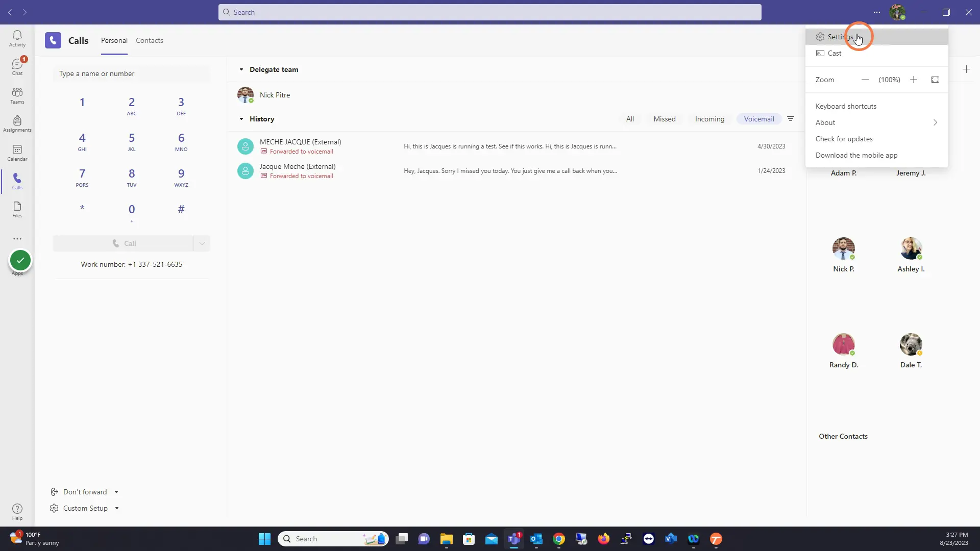Filter history by Missed calls
This screenshot has width=980, height=551.
665,119
